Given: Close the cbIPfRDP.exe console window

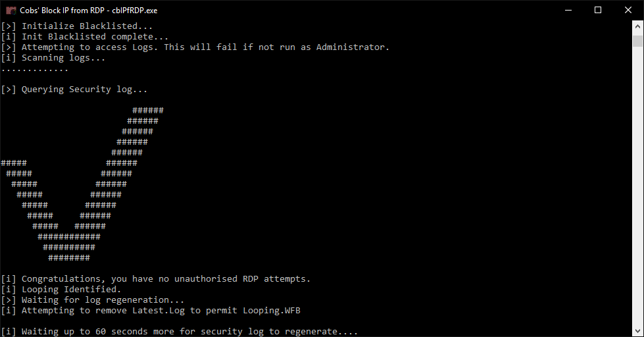Looking at the screenshot, I should [x=628, y=11].
